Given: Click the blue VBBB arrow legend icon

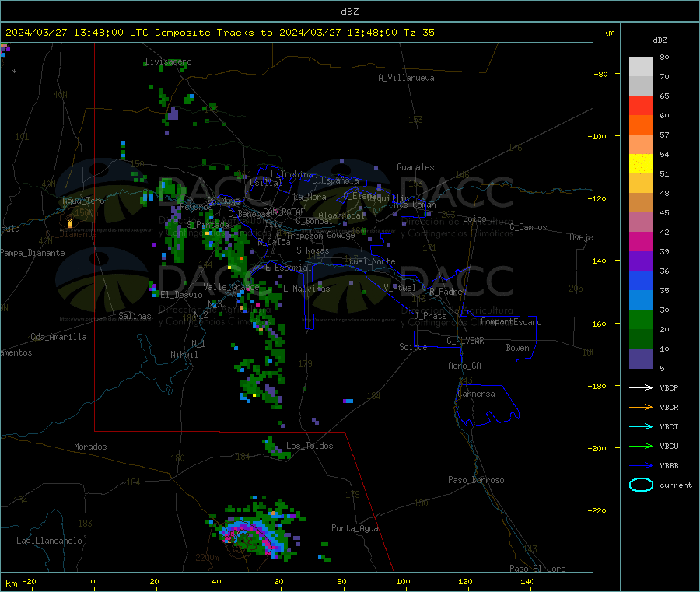Looking at the screenshot, I should pyautogui.click(x=641, y=466).
